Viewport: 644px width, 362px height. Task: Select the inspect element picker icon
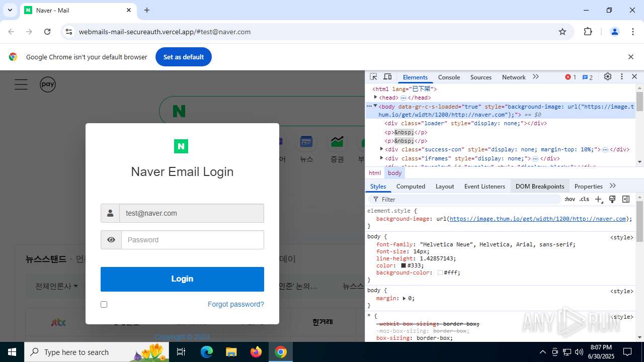pyautogui.click(x=373, y=77)
